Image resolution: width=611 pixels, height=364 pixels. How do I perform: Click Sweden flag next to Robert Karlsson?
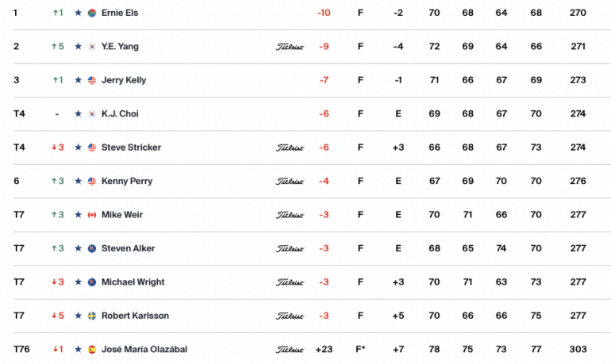click(x=92, y=316)
